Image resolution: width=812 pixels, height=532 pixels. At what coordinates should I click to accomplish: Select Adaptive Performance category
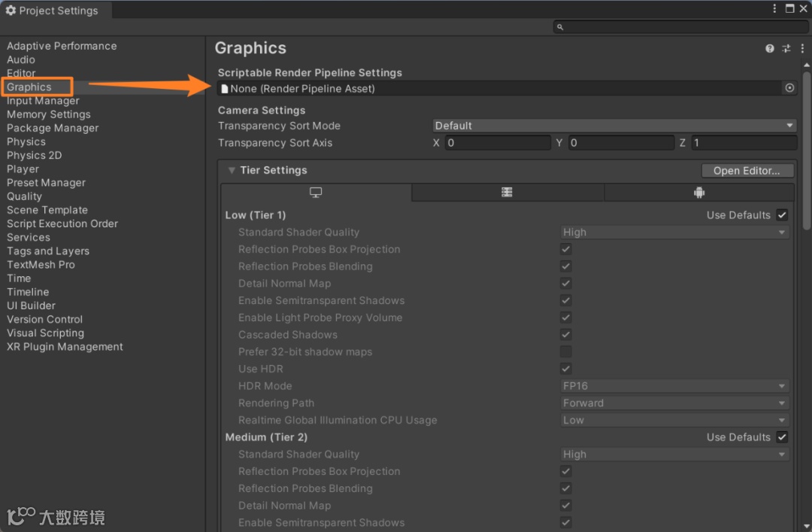62,46
